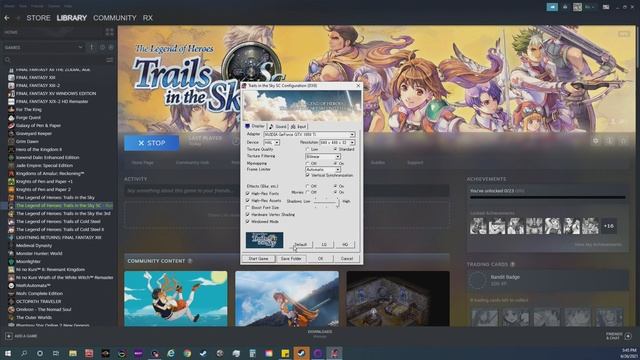Click the LQ preset button
This screenshot has width=640, height=360.
pos(324,244)
